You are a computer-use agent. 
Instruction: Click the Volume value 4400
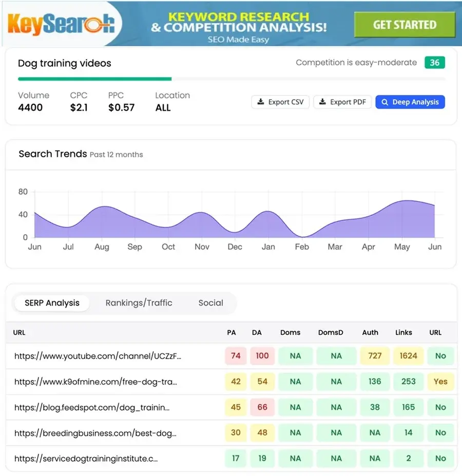coord(30,107)
